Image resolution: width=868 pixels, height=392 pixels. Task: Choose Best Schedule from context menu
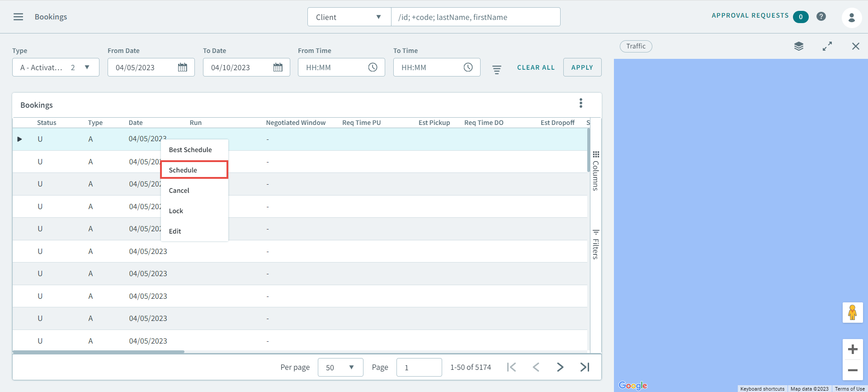(194, 150)
